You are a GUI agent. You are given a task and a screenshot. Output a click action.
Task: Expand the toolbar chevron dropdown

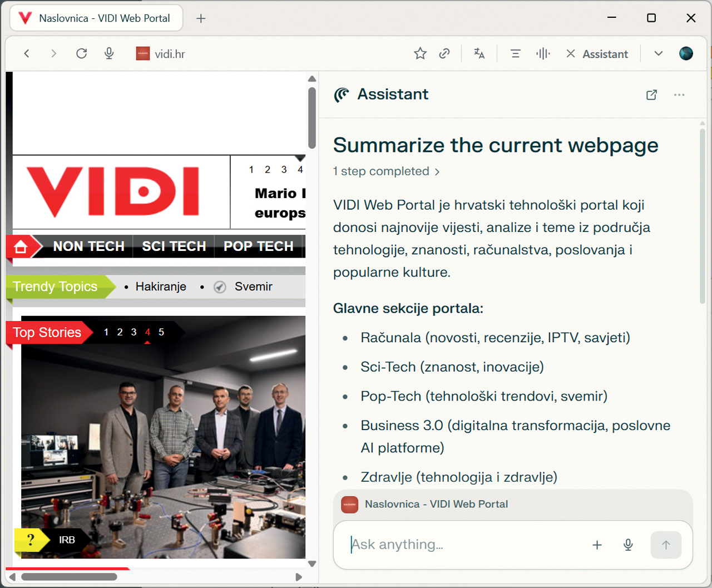pos(659,53)
